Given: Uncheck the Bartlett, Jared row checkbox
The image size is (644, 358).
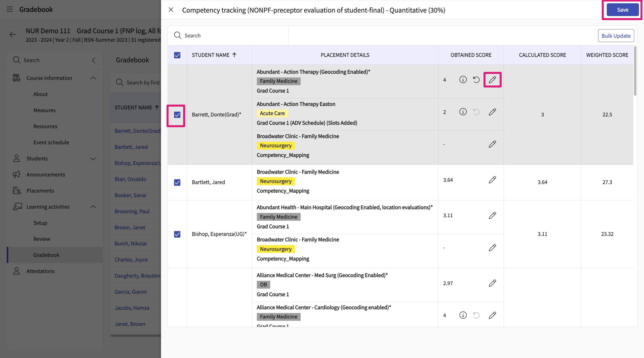Looking at the screenshot, I should coord(177,182).
